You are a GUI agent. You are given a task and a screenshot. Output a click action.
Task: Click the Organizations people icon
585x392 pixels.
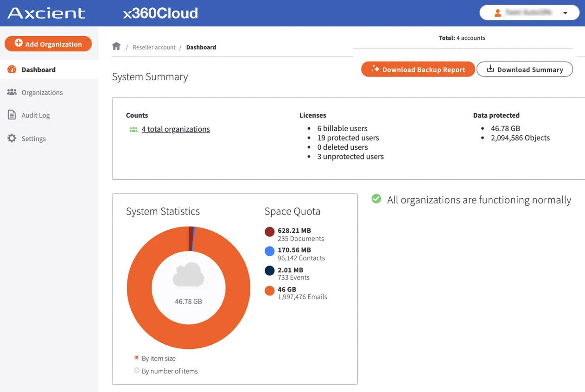12,92
